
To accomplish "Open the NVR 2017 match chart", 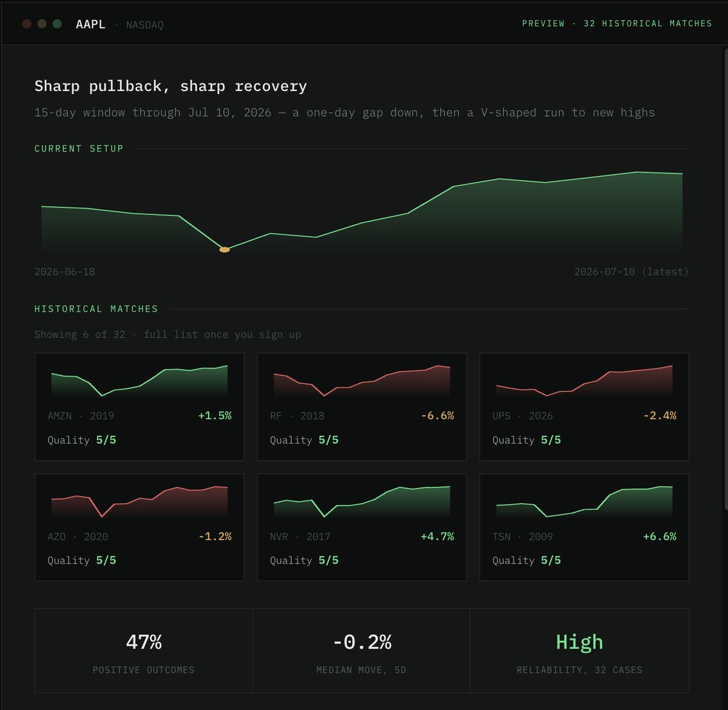I will pyautogui.click(x=362, y=502).
